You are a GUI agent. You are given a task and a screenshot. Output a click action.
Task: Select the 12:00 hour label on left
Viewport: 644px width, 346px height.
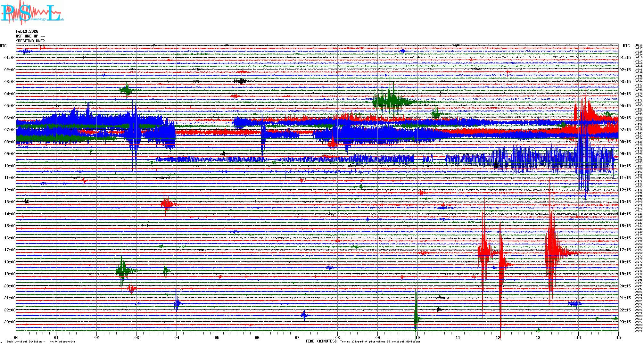tap(10, 190)
